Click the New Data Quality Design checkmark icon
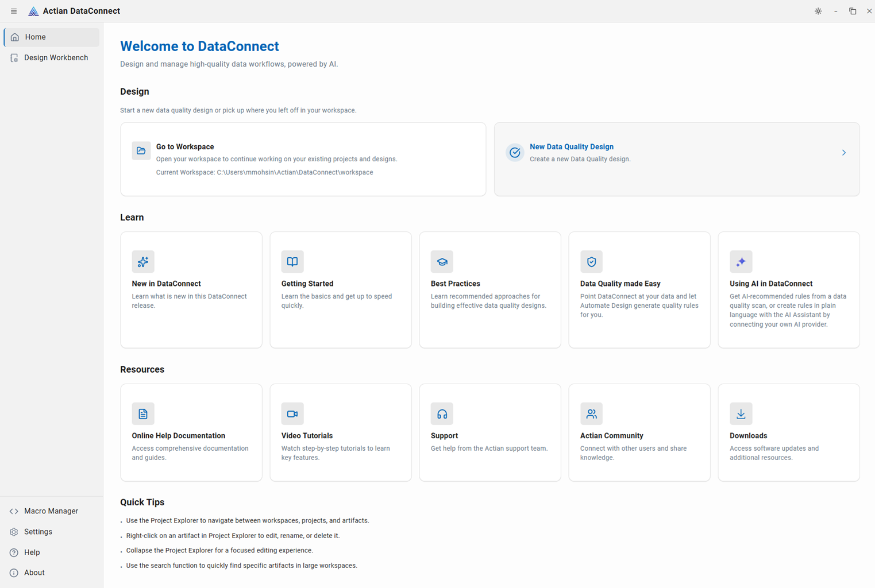 (x=515, y=152)
